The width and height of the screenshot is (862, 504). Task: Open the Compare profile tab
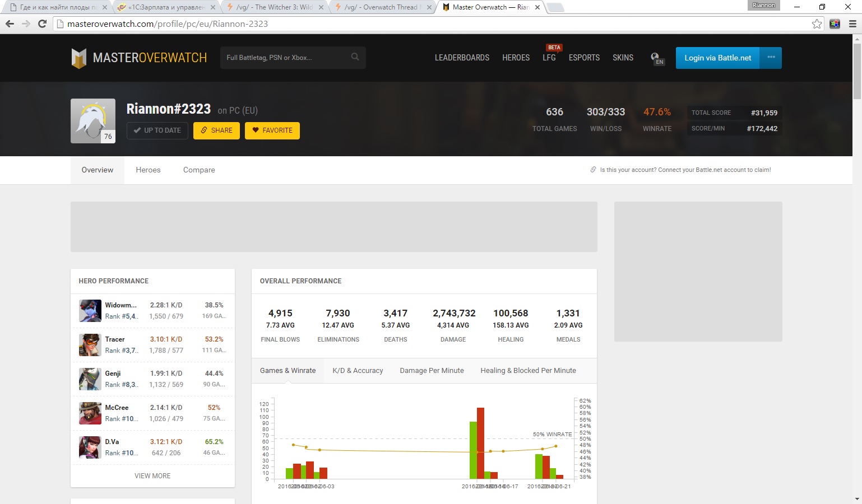[x=199, y=170]
